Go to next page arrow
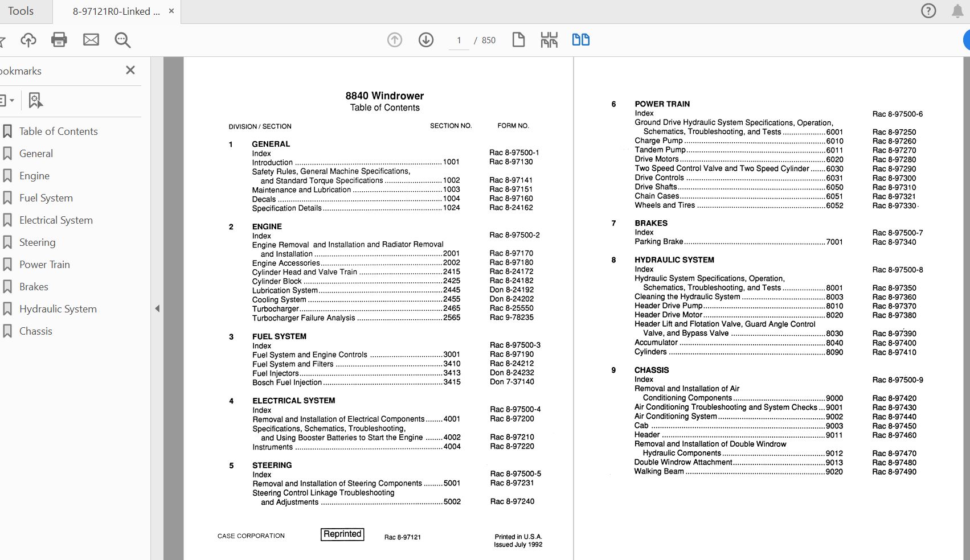970x560 pixels. point(426,40)
